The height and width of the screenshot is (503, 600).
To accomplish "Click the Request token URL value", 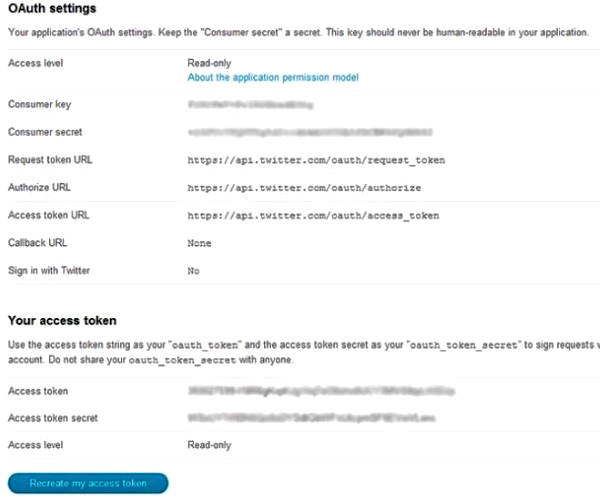I will (316, 160).
